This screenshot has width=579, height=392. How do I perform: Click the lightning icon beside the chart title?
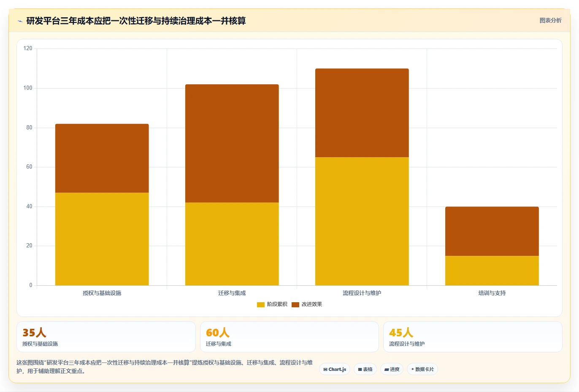click(x=20, y=21)
